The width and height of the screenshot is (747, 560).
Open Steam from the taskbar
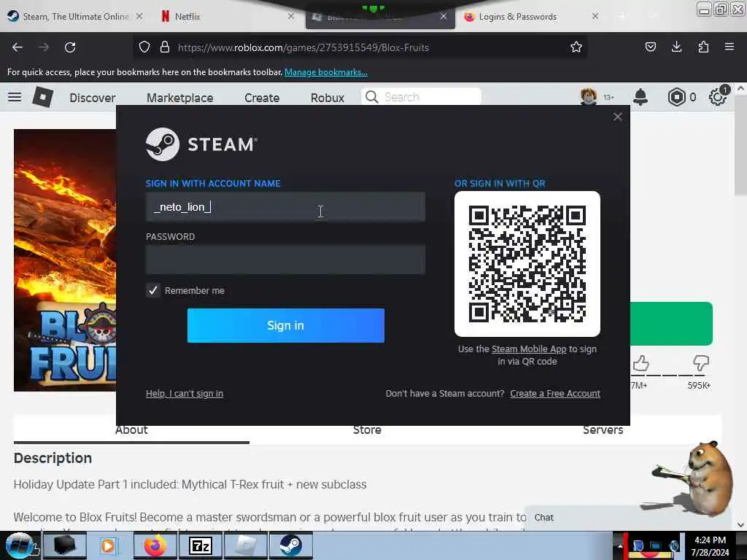click(x=291, y=545)
